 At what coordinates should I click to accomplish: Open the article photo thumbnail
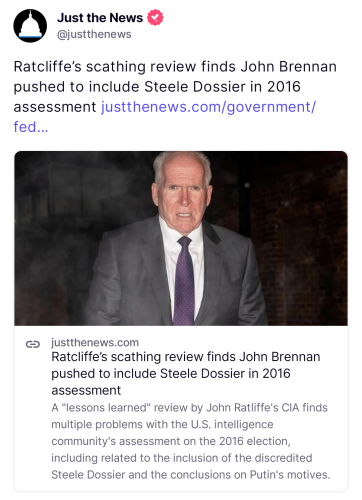[181, 238]
